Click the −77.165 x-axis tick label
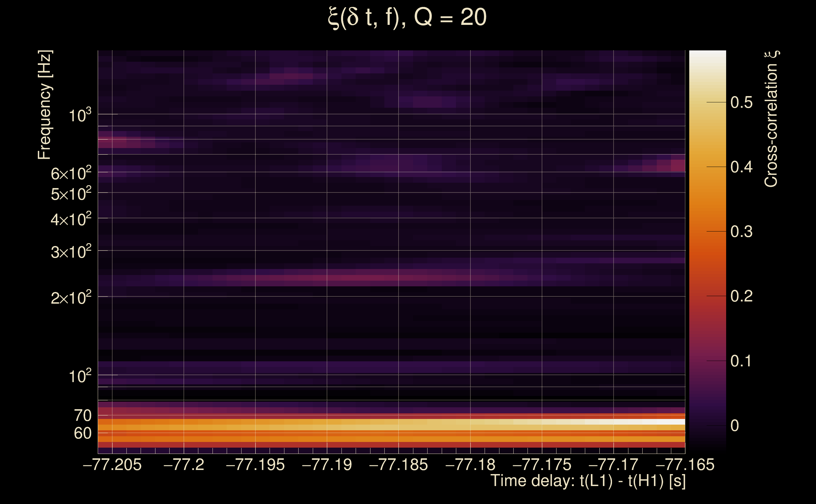The height and width of the screenshot is (504, 816). (685, 465)
